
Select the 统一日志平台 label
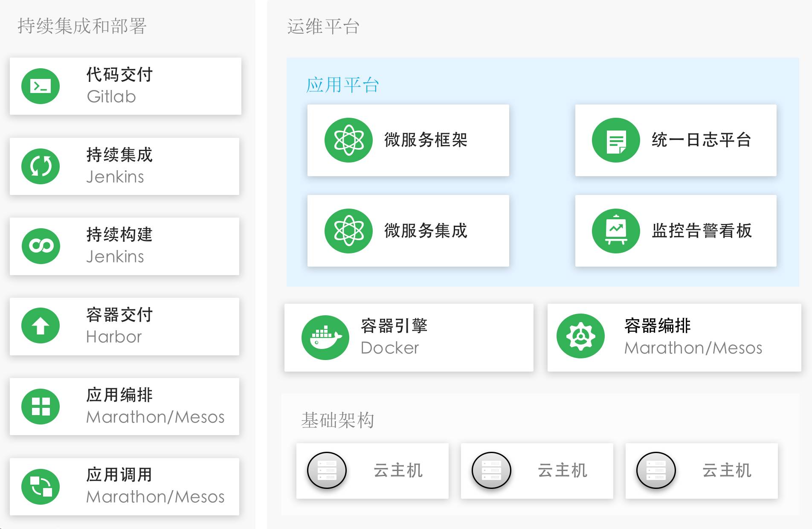click(702, 140)
